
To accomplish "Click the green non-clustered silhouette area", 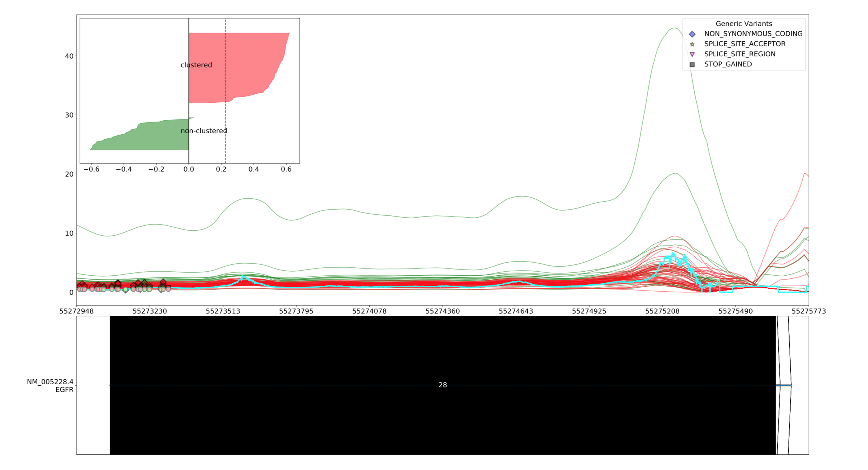I will coord(152,136).
